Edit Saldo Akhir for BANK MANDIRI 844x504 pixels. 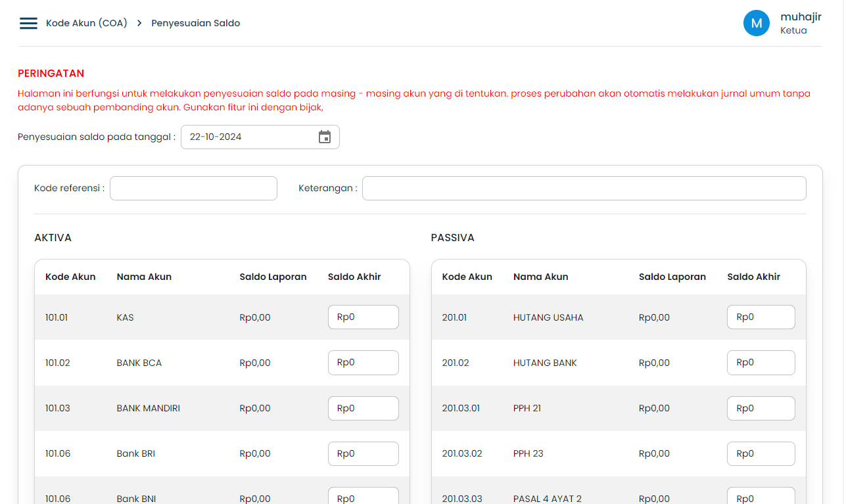point(363,408)
